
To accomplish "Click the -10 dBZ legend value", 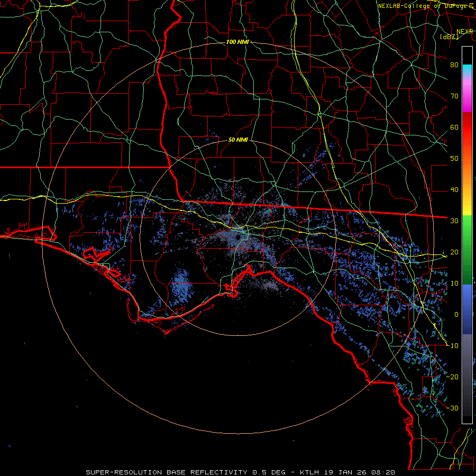I will [453, 346].
